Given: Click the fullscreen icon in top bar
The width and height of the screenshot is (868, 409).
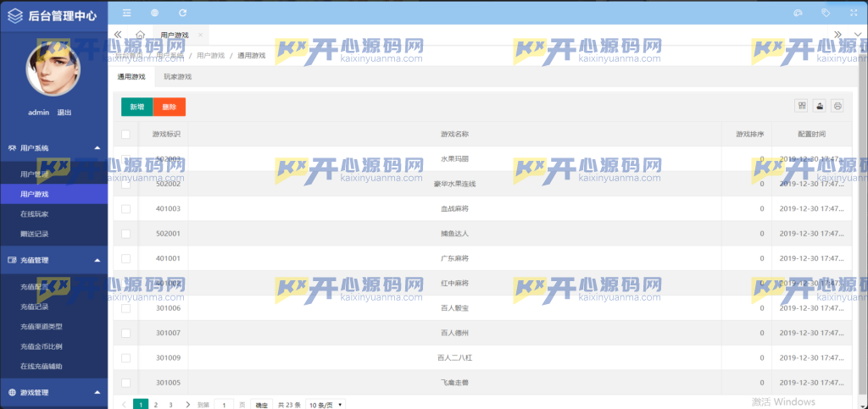Looking at the screenshot, I should [x=852, y=13].
